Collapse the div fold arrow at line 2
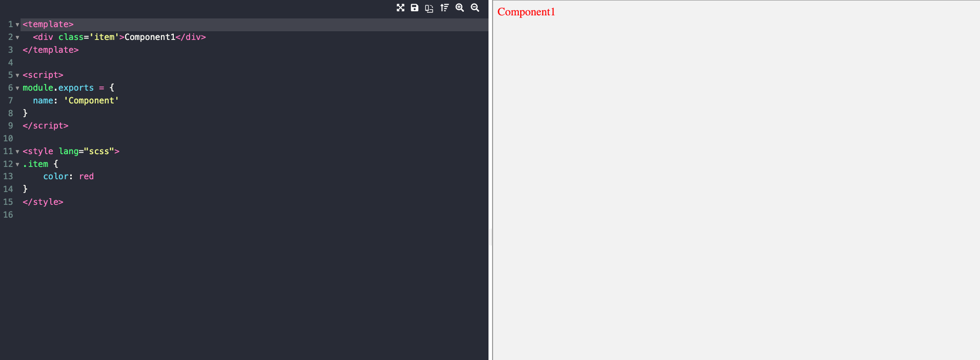 [x=17, y=37]
